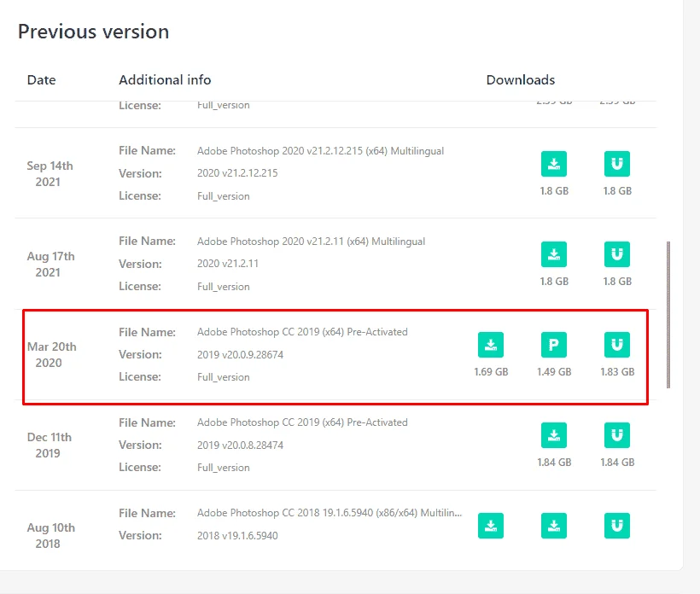This screenshot has height=594, width=700.
Task: Click the 1.69 GB size label
Action: 491,372
